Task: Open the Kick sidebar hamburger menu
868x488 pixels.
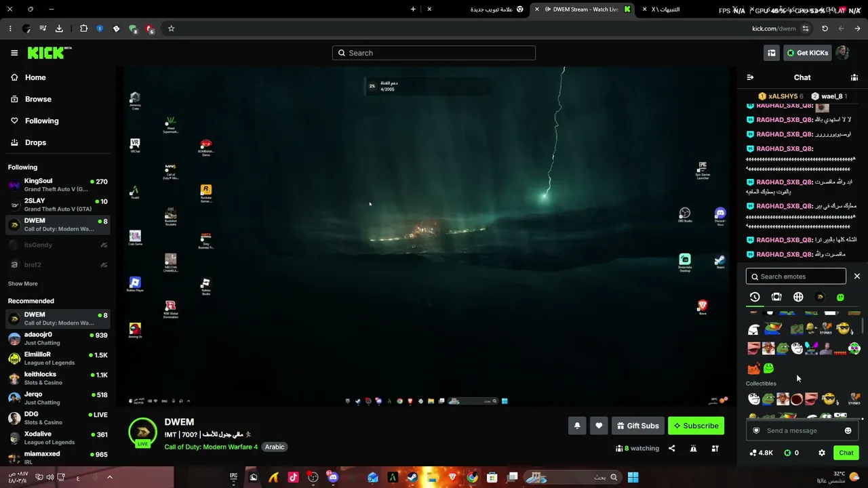Action: click(14, 53)
